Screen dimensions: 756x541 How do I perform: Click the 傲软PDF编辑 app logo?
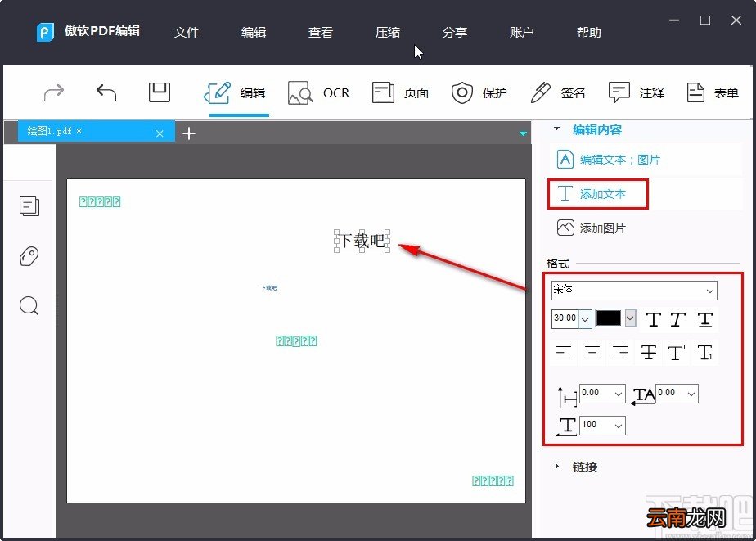[x=45, y=32]
